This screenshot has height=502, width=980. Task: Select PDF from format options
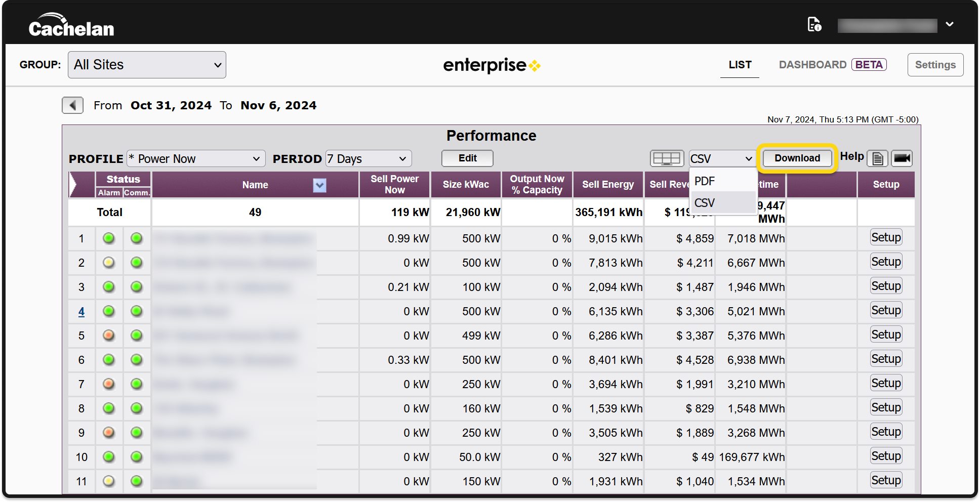click(x=705, y=181)
